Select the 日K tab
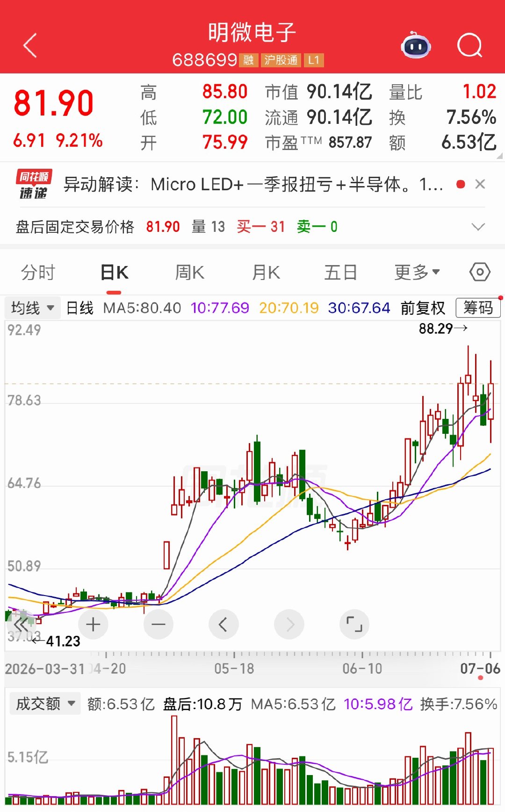The width and height of the screenshot is (505, 812). [x=114, y=272]
